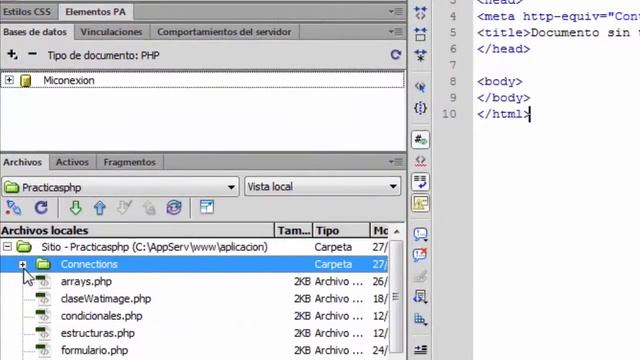Sort by the Archivos locales column header
640x360 pixels.
pyautogui.click(x=137, y=231)
